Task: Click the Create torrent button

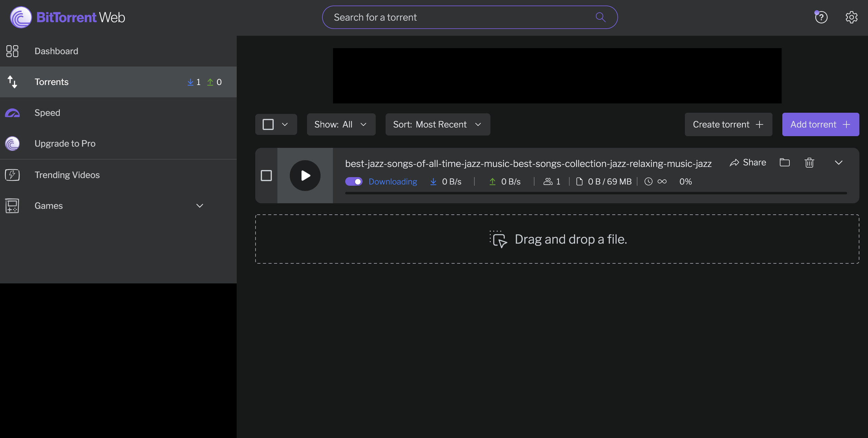Action: (x=728, y=124)
